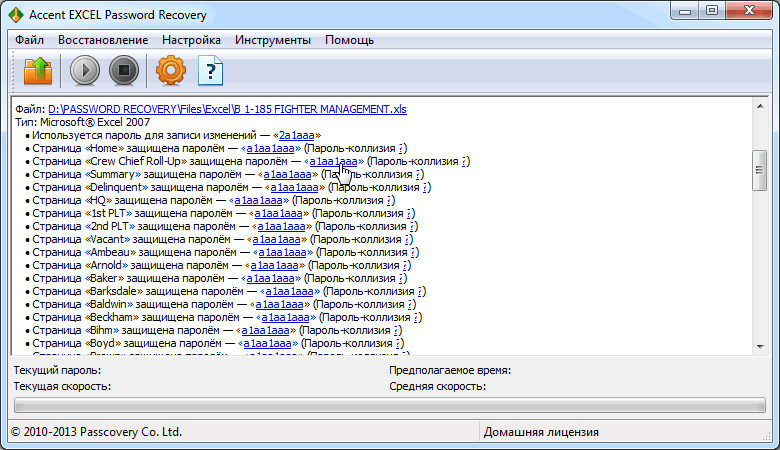Open the Помощь menu
Image resolution: width=780 pixels, height=450 pixels.
pos(349,40)
